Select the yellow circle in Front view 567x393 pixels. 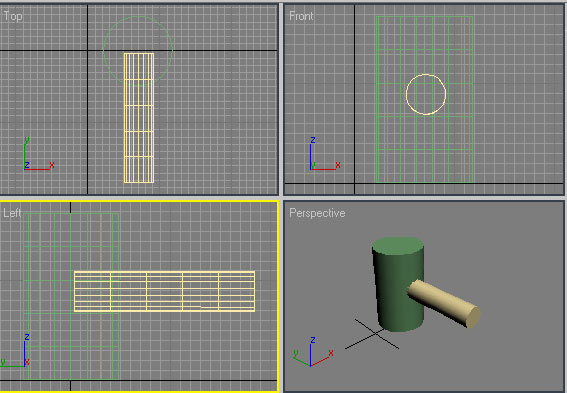click(x=426, y=94)
